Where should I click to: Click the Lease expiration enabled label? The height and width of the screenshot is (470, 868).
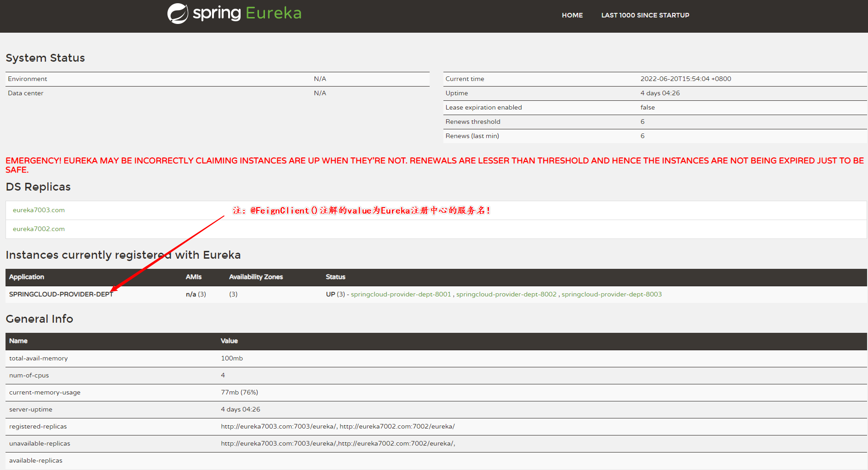(x=483, y=107)
